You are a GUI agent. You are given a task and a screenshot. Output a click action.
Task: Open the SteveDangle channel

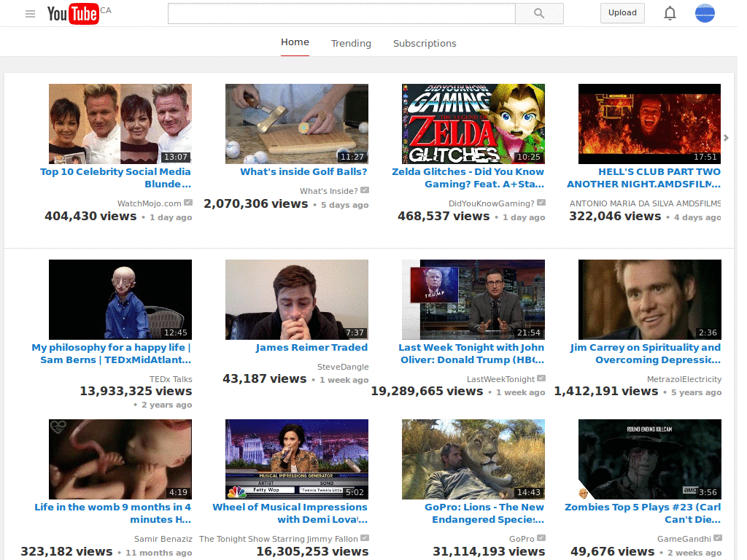point(343,367)
